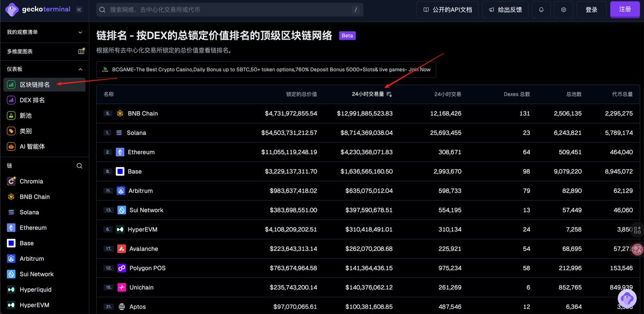Select Solana in the sidebar chain list
The width and height of the screenshot is (644, 314).
[45, 212]
